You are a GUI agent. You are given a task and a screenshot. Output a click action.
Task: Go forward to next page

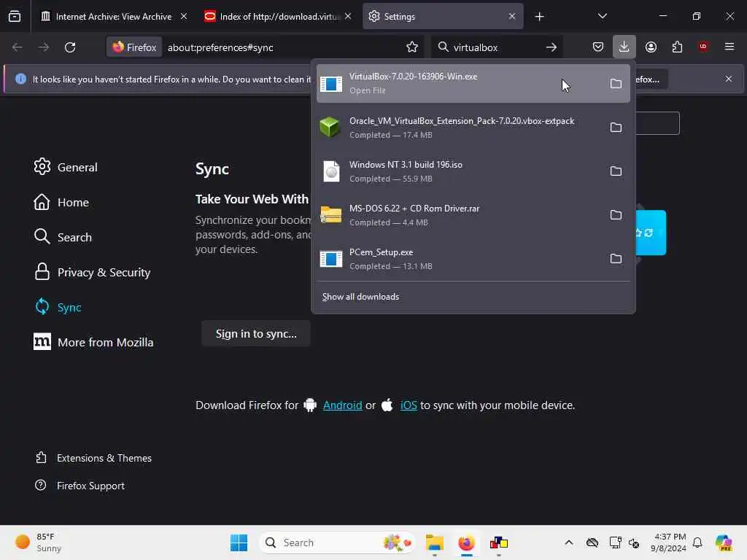click(x=43, y=47)
